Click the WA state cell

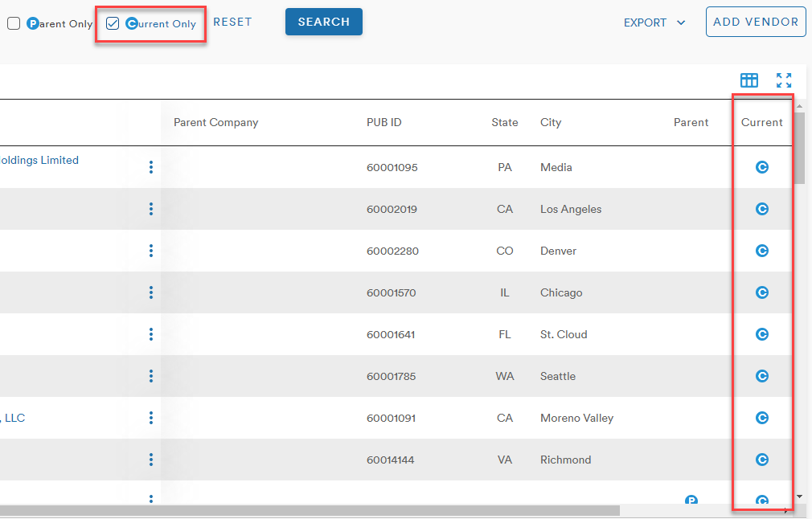point(505,376)
